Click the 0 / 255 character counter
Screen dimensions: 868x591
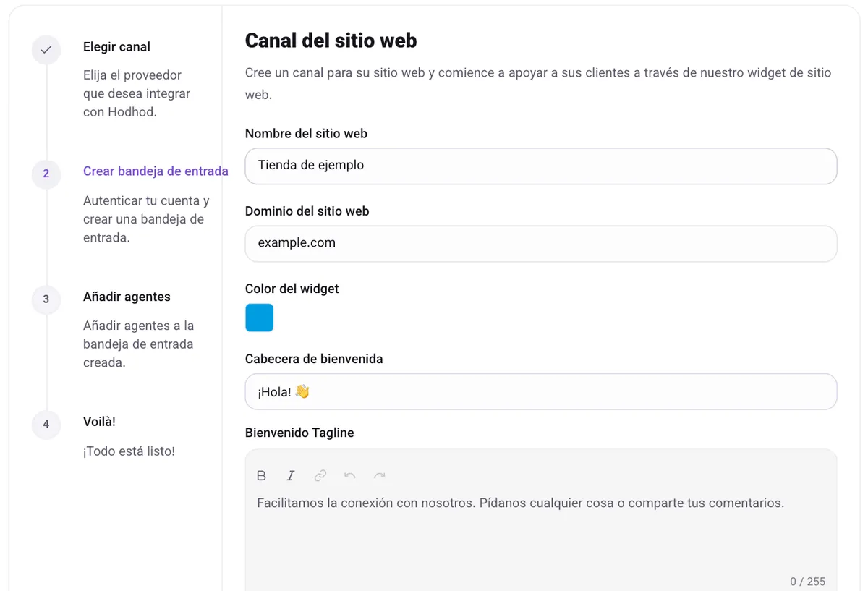[807, 582]
